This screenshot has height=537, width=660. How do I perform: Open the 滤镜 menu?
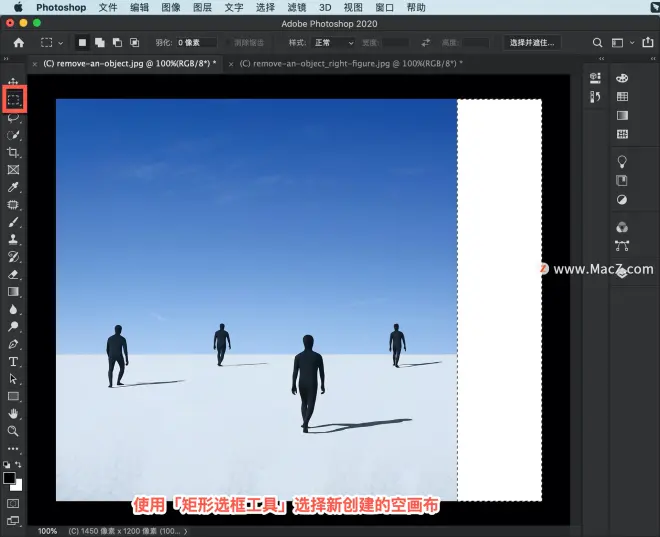296,7
